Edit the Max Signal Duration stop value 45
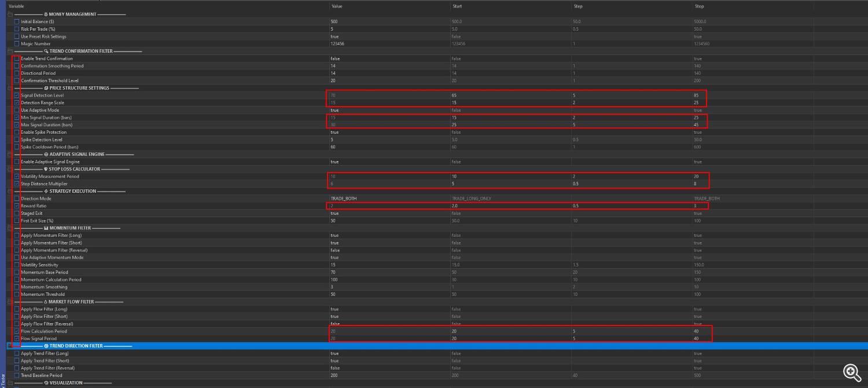Screen dimensions: 868x388 (697, 125)
